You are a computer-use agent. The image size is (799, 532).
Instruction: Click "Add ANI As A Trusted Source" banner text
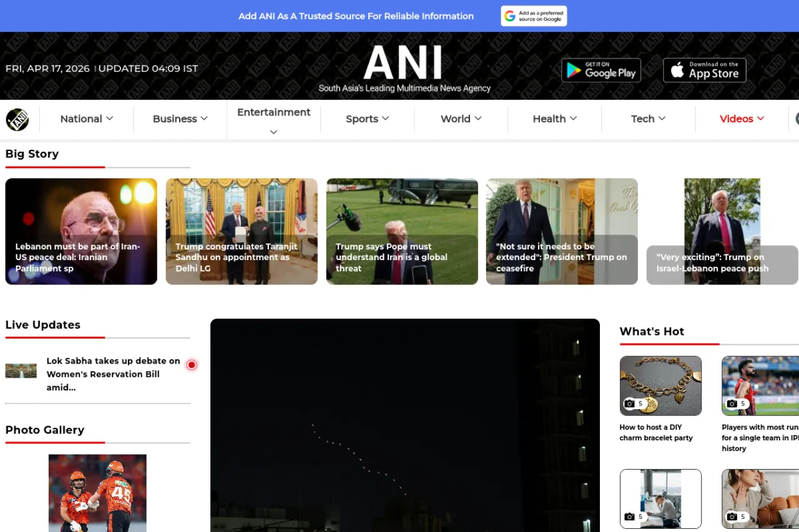(356, 16)
